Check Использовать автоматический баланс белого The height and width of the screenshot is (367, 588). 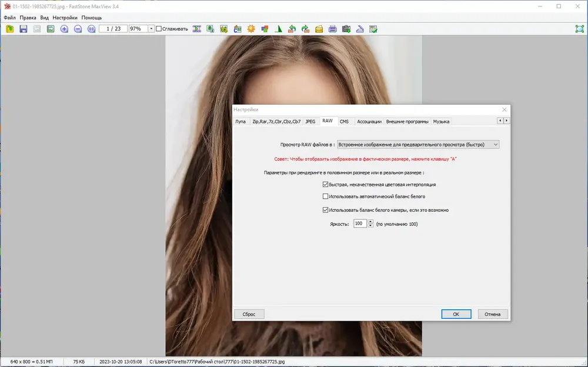[325, 196]
